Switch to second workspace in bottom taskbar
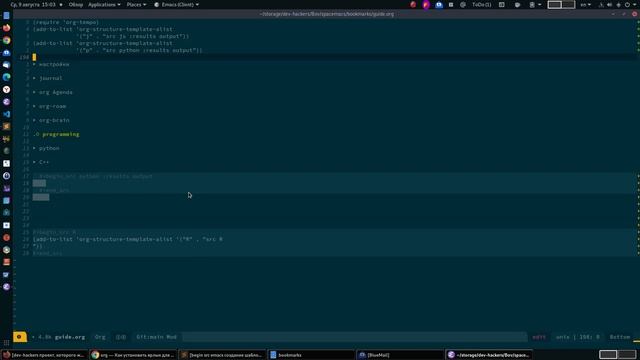Viewport: 640px width, 360px height. pos(627,355)
